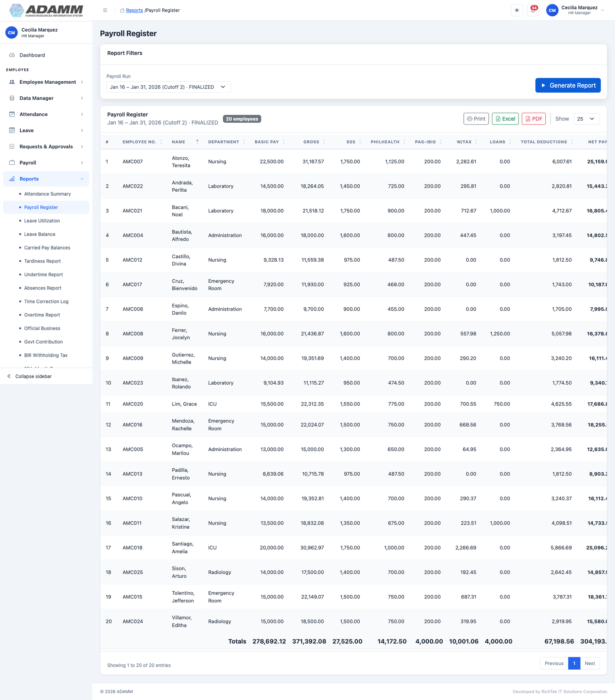Collapse the Reports submenu chevron
The height and width of the screenshot is (700, 615).
[x=82, y=179]
